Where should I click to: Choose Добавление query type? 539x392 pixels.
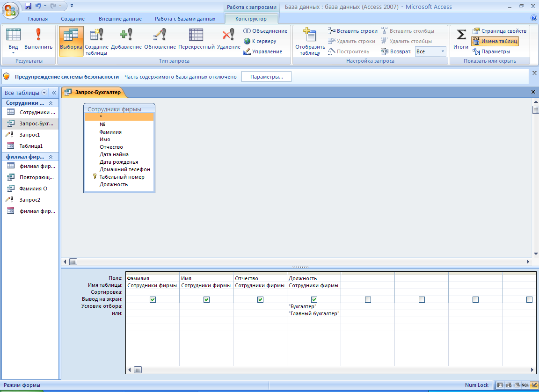point(126,40)
